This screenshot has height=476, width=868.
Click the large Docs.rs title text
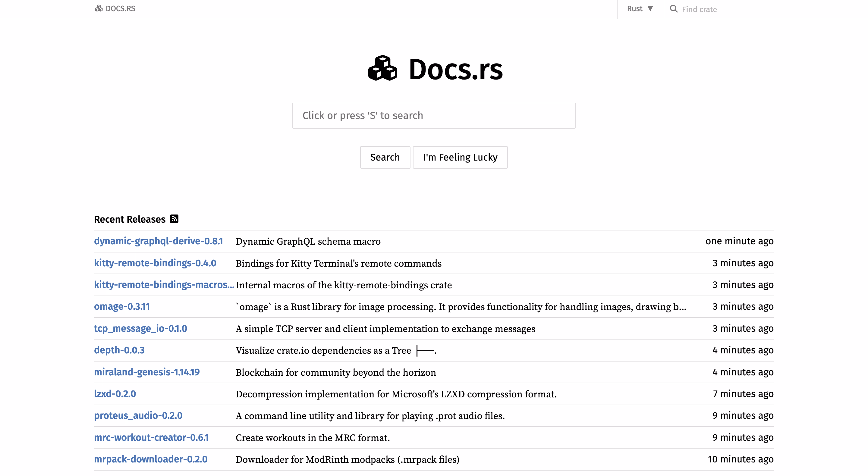click(456, 69)
